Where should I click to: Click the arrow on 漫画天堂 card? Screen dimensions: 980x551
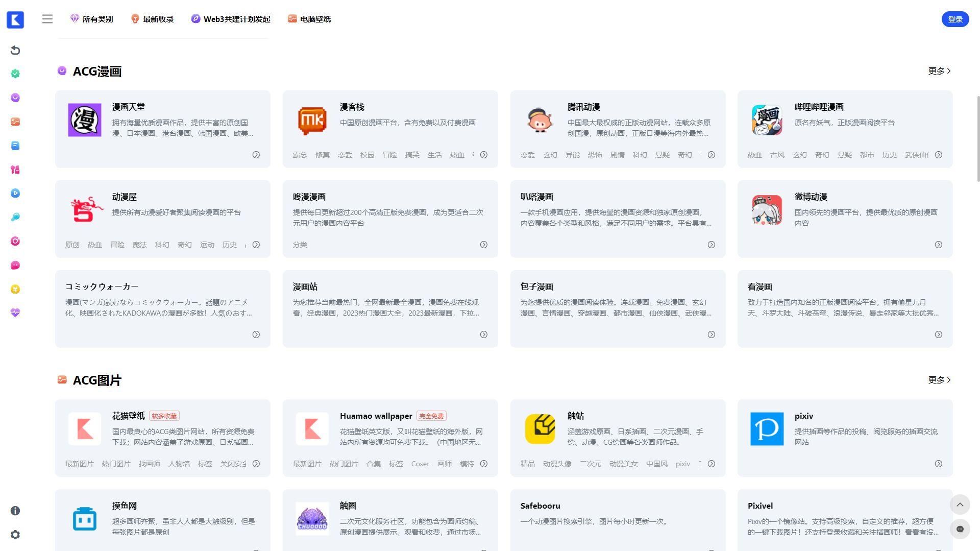click(256, 155)
